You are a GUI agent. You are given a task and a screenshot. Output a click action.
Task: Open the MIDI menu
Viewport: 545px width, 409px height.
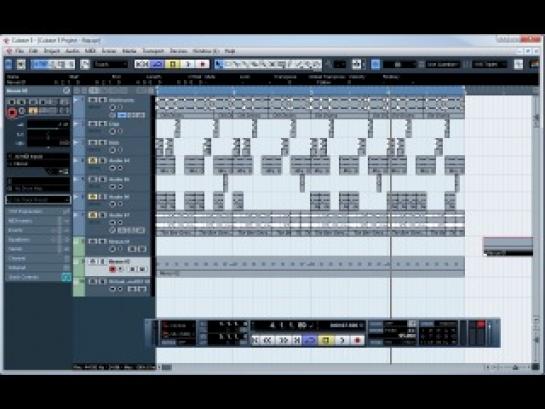[90, 51]
